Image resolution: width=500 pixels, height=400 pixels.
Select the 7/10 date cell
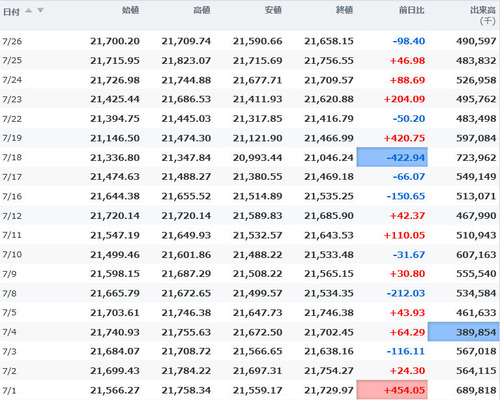12,255
